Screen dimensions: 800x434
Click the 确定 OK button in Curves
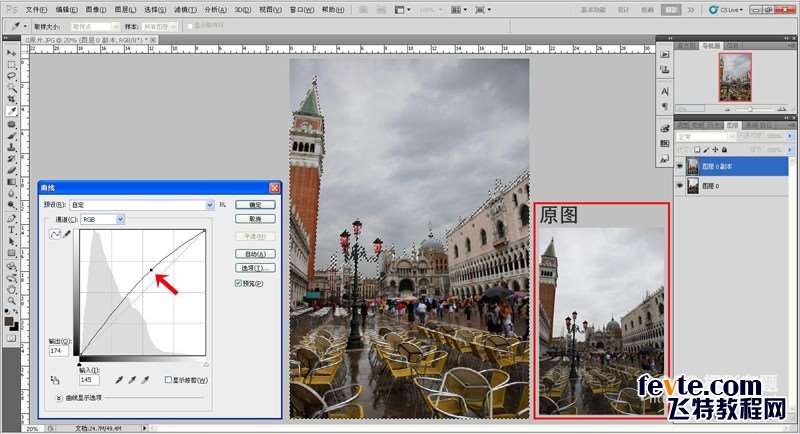(255, 205)
